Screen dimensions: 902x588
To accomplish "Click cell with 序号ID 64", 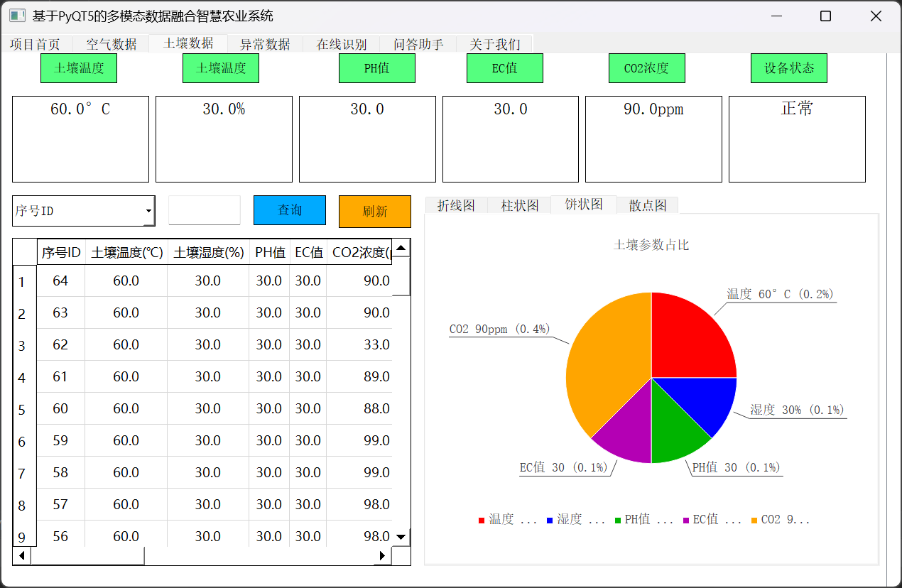I will coord(61,281).
